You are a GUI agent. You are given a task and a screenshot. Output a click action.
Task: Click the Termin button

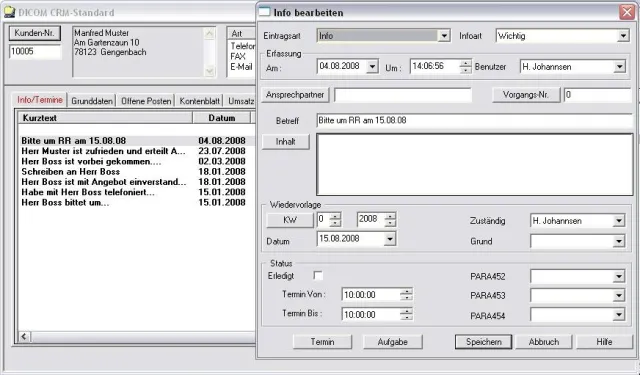click(322, 342)
